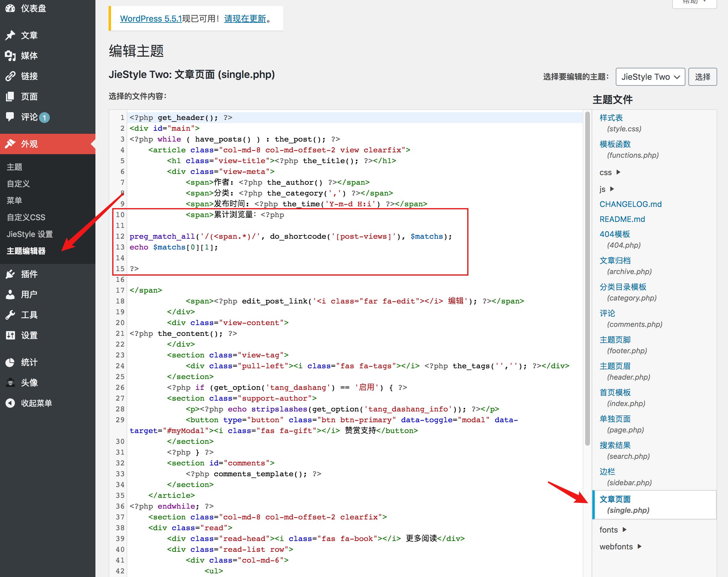Viewport: 728px width, 577px height.
Task: Click the 请现在更新 update link
Action: coord(245,19)
